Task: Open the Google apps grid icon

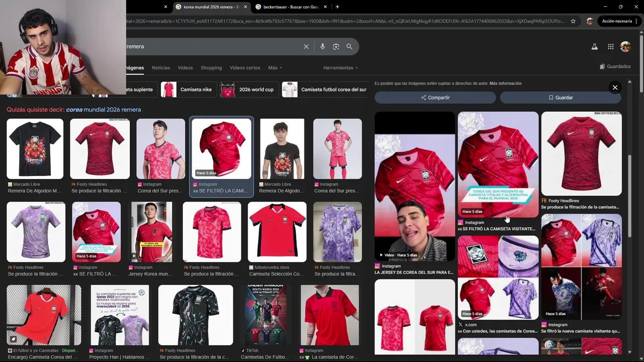Action: [x=610, y=47]
